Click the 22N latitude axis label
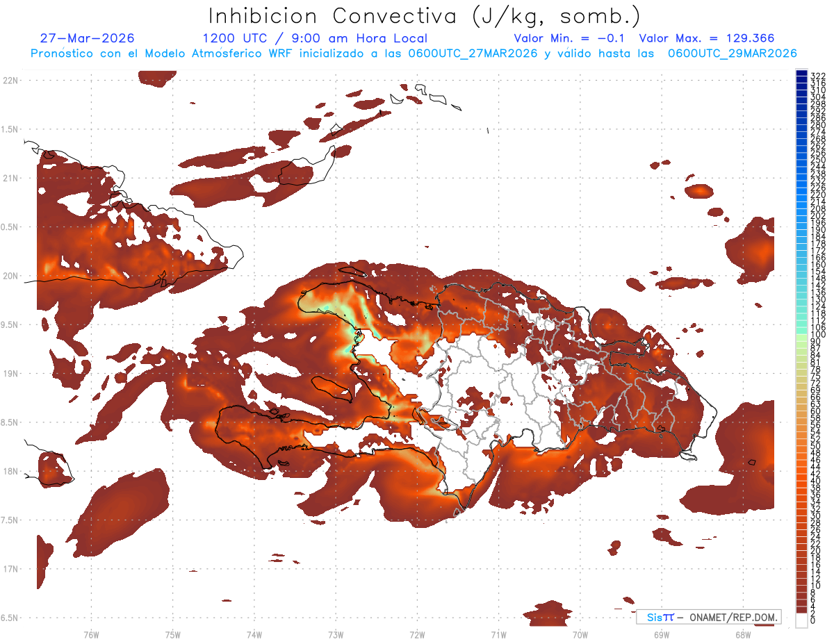Image resolution: width=834 pixels, height=644 pixels. tap(10, 81)
